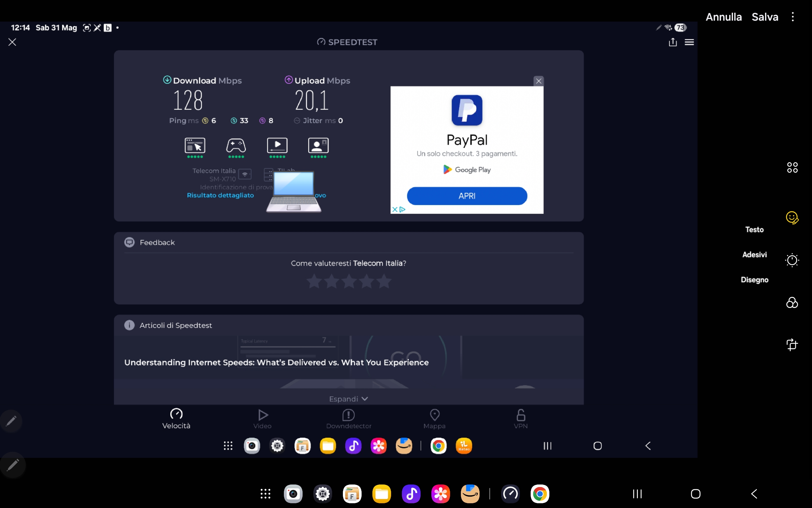Rate Telecom Italia with the fifth star
Viewport: 812px width, 508px height.
[x=384, y=281]
